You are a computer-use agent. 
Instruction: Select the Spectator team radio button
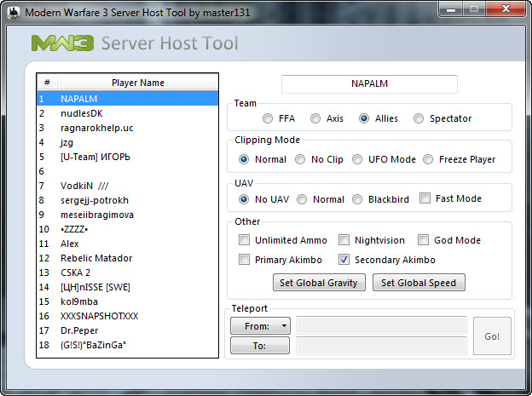point(419,118)
